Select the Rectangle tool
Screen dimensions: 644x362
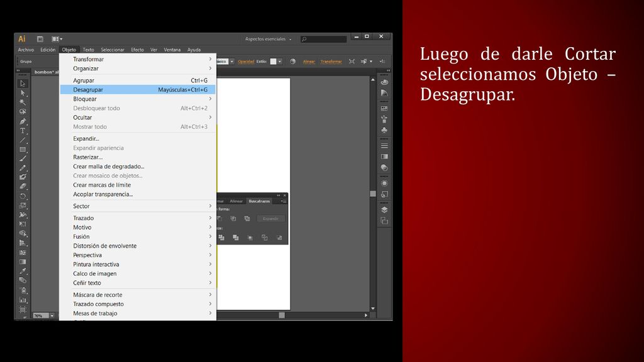[23, 150]
